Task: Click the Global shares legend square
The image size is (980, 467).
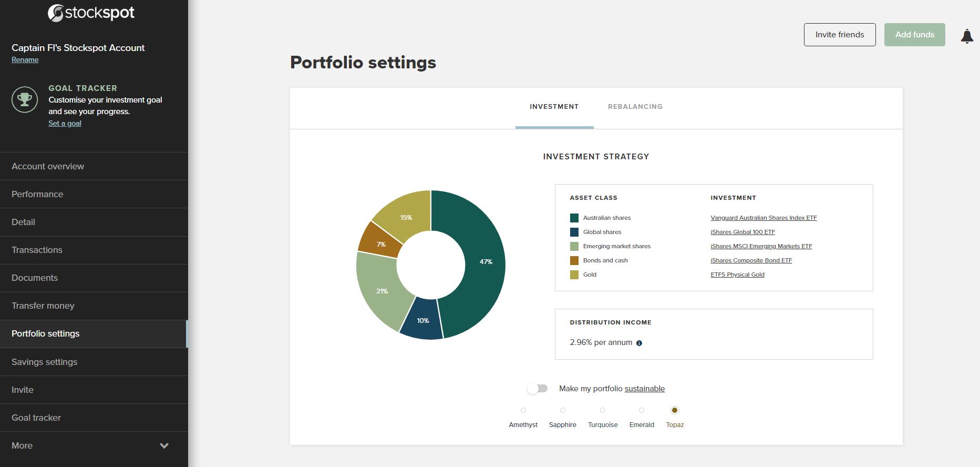Action: [x=574, y=231]
